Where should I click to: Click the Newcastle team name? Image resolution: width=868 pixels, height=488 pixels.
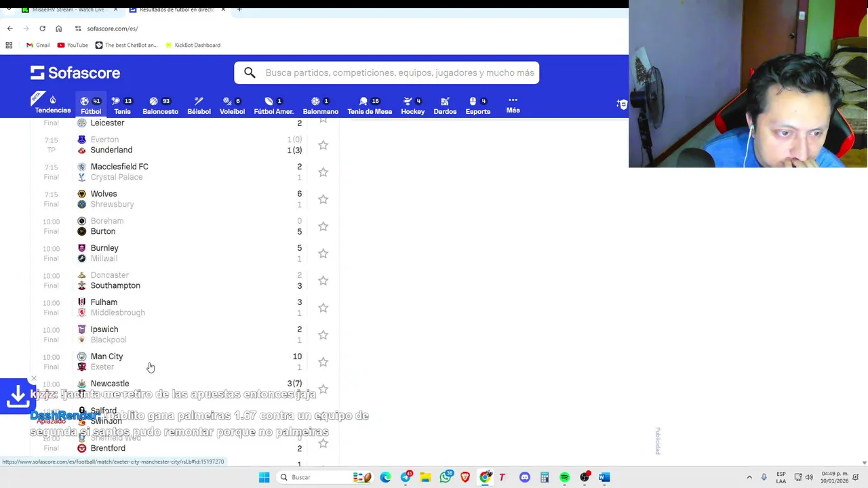pyautogui.click(x=110, y=384)
